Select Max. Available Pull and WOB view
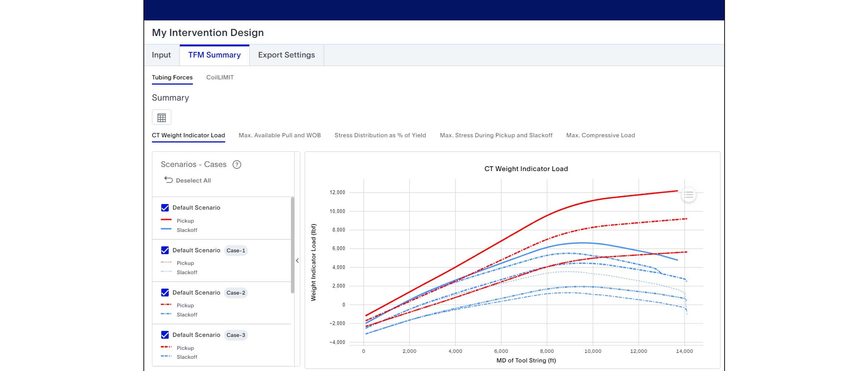The width and height of the screenshot is (868, 371). point(279,135)
